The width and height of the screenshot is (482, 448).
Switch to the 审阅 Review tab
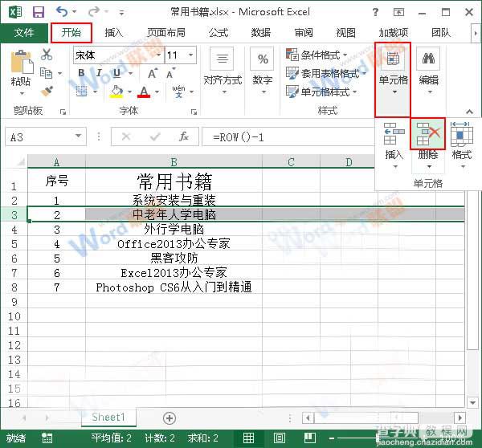(x=304, y=32)
